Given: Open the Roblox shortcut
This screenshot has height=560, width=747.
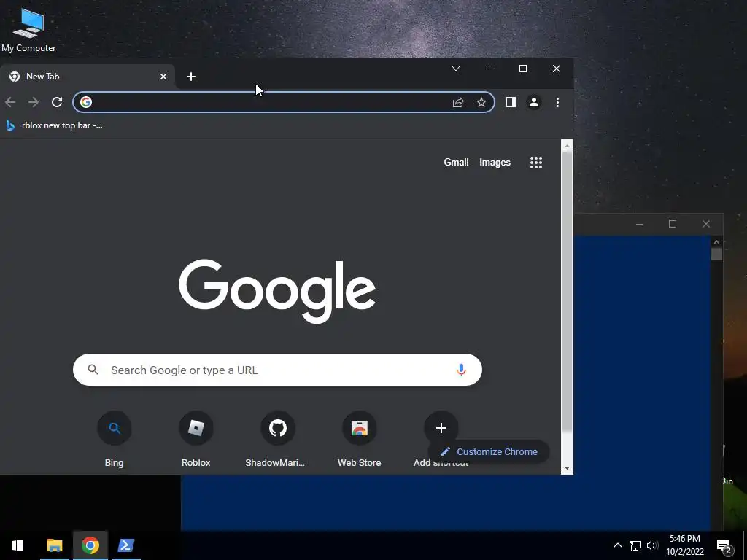Looking at the screenshot, I should 196,439.
